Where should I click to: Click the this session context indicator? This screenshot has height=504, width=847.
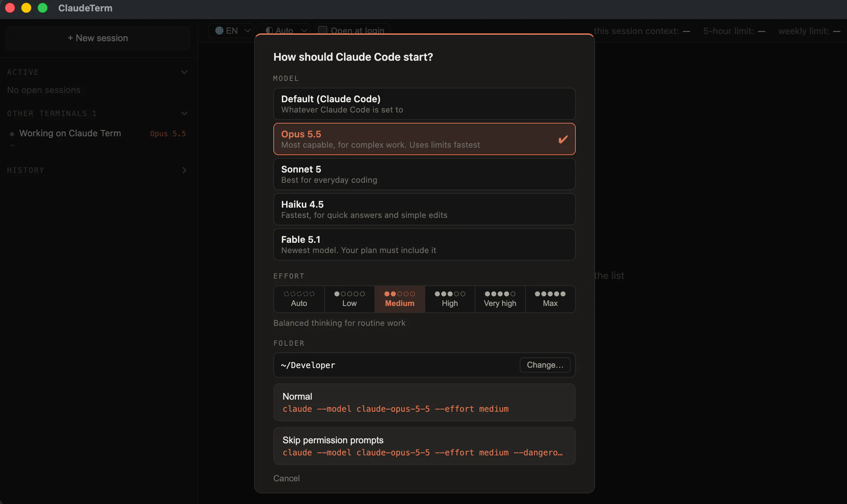(x=642, y=31)
